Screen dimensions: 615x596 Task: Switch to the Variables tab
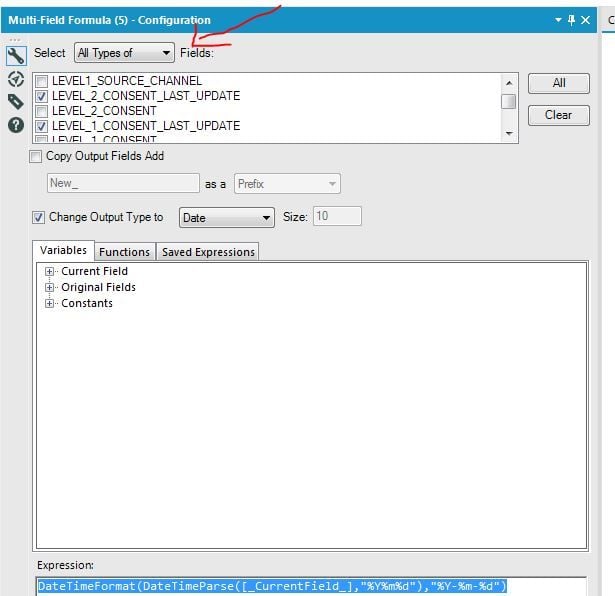coord(64,250)
